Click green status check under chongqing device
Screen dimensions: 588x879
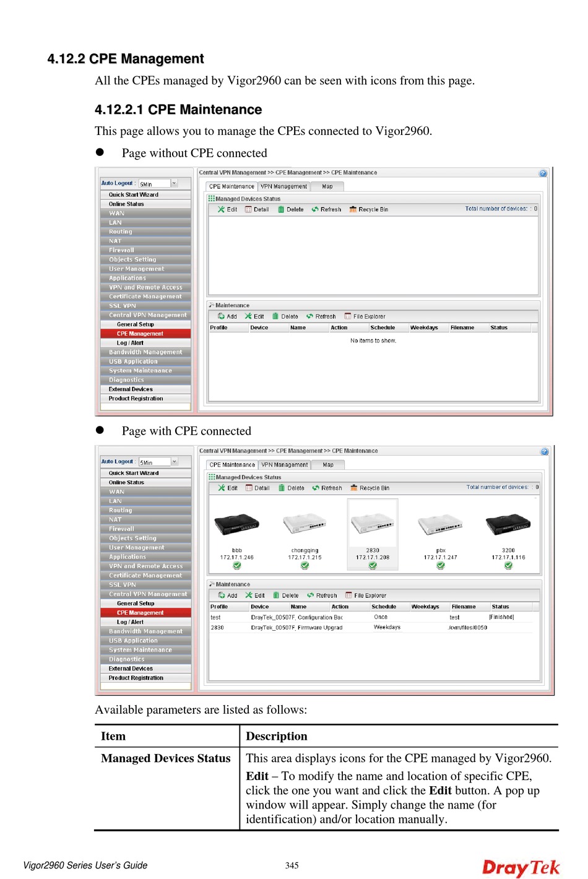click(305, 566)
